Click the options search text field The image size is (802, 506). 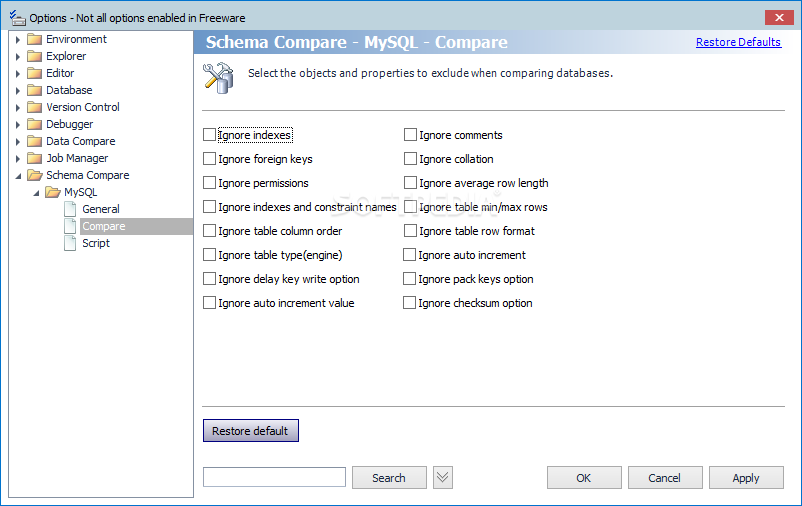tap(275, 477)
